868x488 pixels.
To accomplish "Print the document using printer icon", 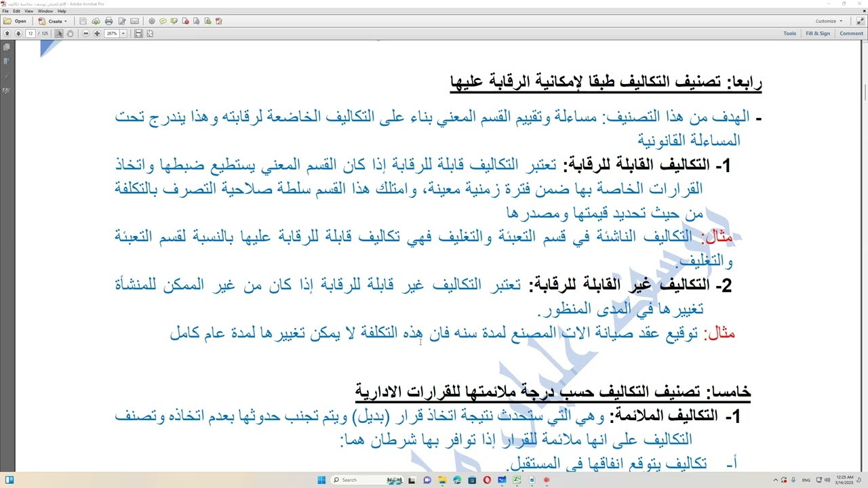I will tap(108, 21).
